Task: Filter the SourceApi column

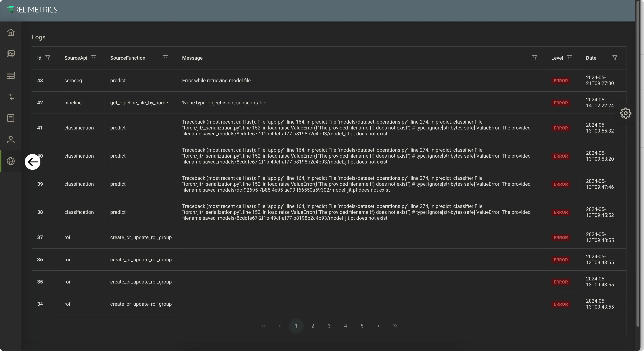Action: (94, 58)
